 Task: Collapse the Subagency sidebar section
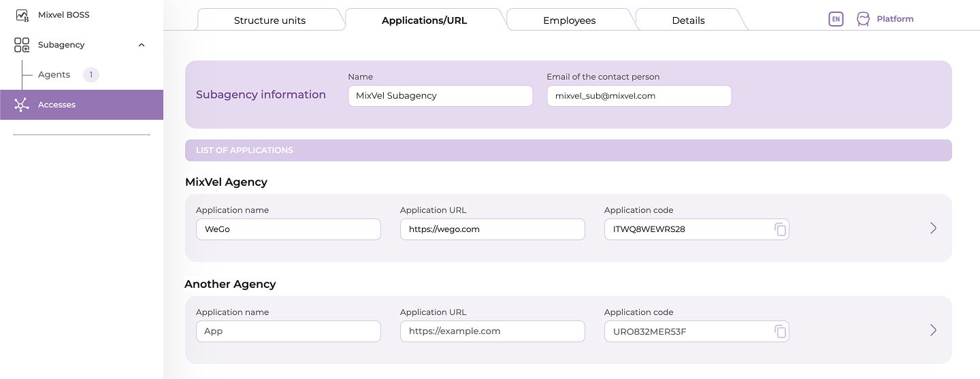142,45
